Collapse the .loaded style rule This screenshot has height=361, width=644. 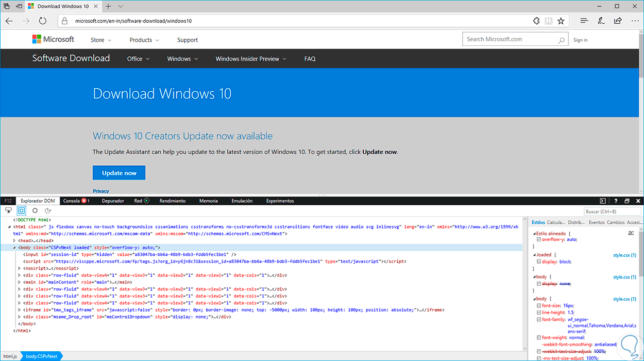tap(534, 255)
